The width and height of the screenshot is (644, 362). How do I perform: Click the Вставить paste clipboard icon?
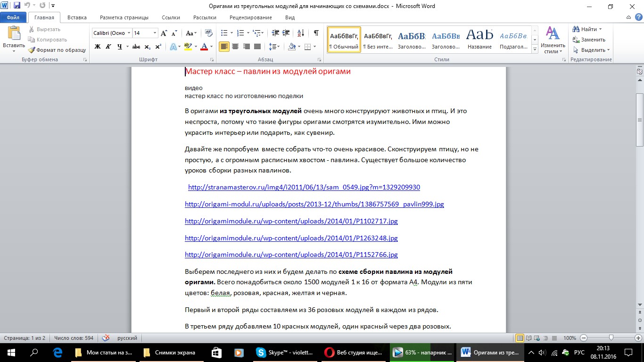coord(14,33)
